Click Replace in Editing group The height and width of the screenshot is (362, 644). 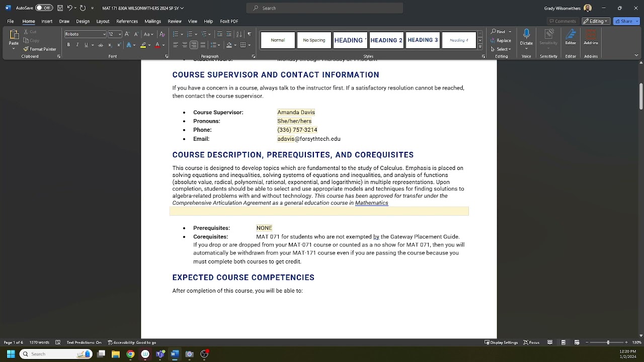(x=500, y=40)
